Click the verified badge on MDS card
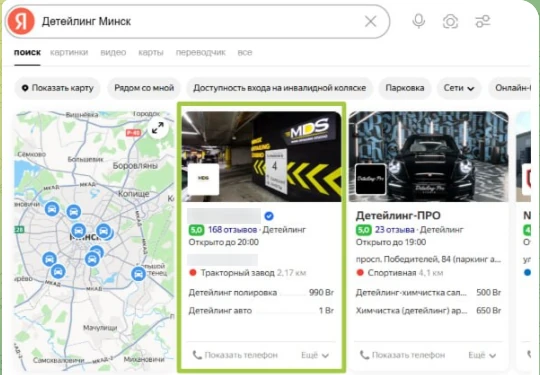Viewport: 540px width, 375px height. click(x=269, y=216)
